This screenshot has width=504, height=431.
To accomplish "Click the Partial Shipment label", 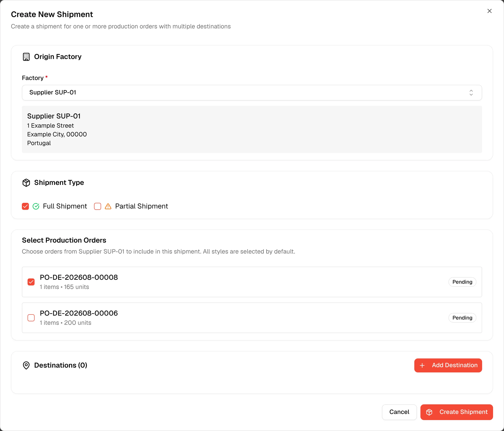I will click(x=142, y=206).
